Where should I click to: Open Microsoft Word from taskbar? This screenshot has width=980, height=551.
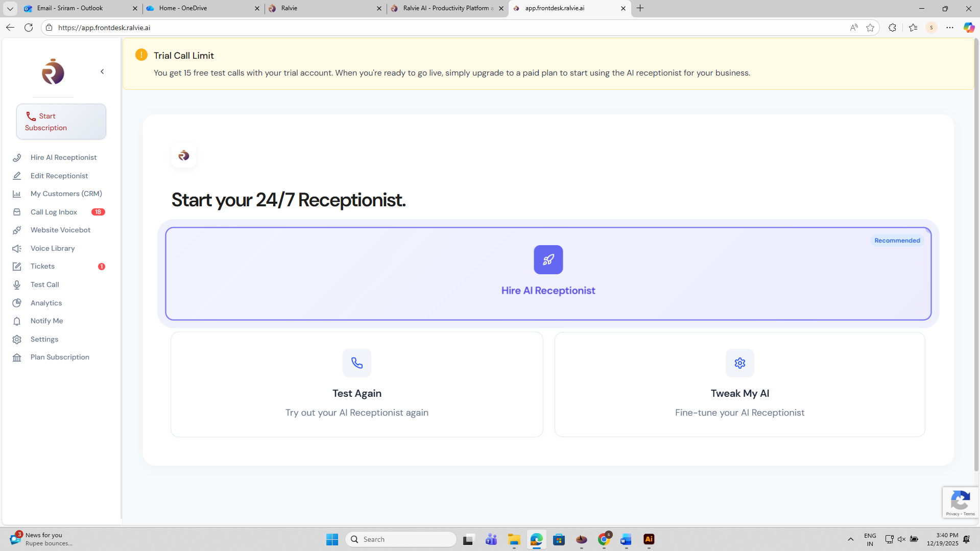(626, 539)
